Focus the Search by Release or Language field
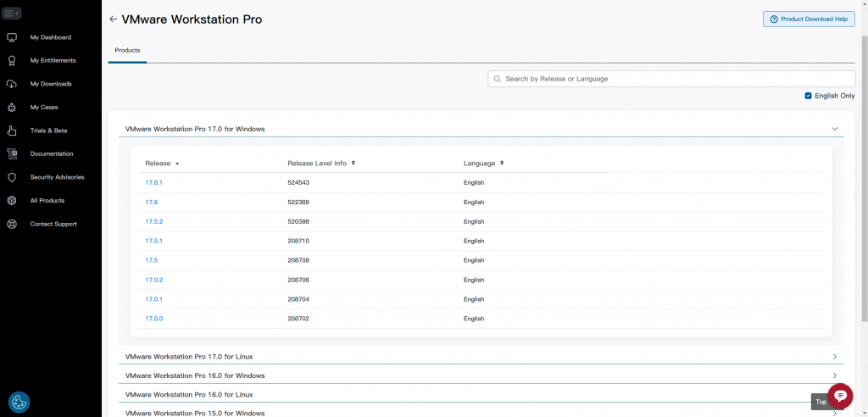This screenshot has height=417, width=868. (x=671, y=79)
